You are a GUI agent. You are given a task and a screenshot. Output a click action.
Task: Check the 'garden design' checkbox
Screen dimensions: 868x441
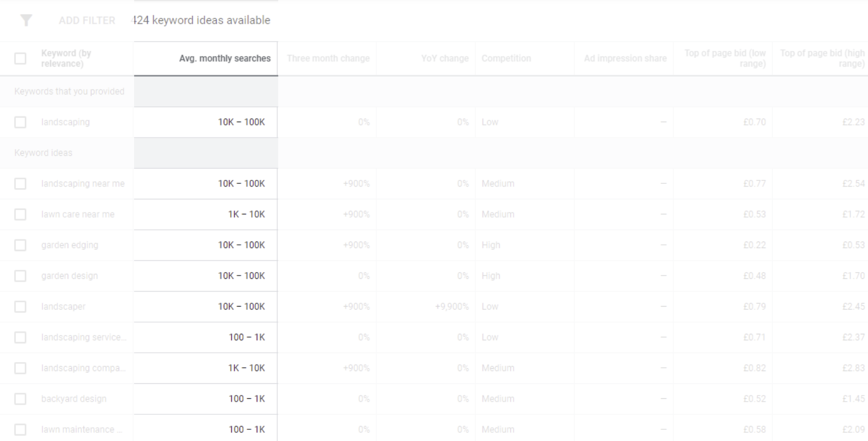[x=20, y=276]
